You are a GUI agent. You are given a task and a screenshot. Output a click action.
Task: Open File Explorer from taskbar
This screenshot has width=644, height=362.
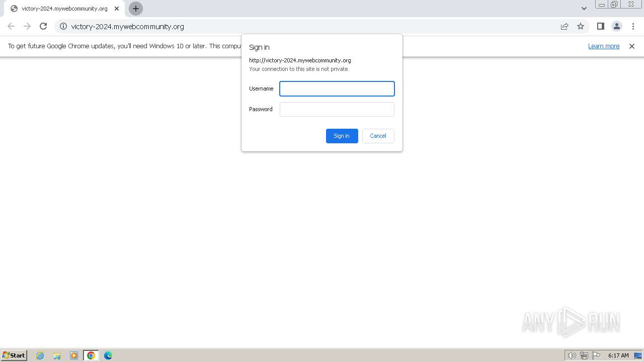pos(57,355)
